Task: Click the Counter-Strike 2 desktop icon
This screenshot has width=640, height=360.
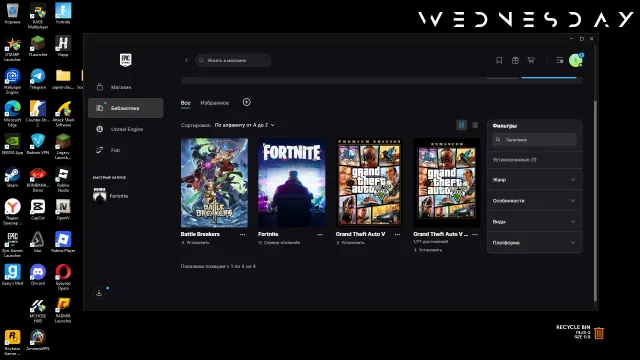Action: [x=38, y=114]
